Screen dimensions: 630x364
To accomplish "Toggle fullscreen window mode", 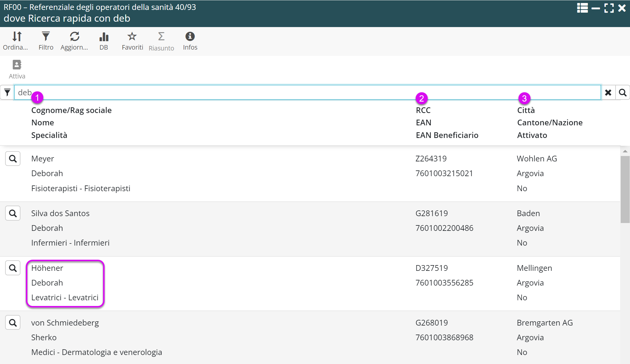I will coord(609,8).
